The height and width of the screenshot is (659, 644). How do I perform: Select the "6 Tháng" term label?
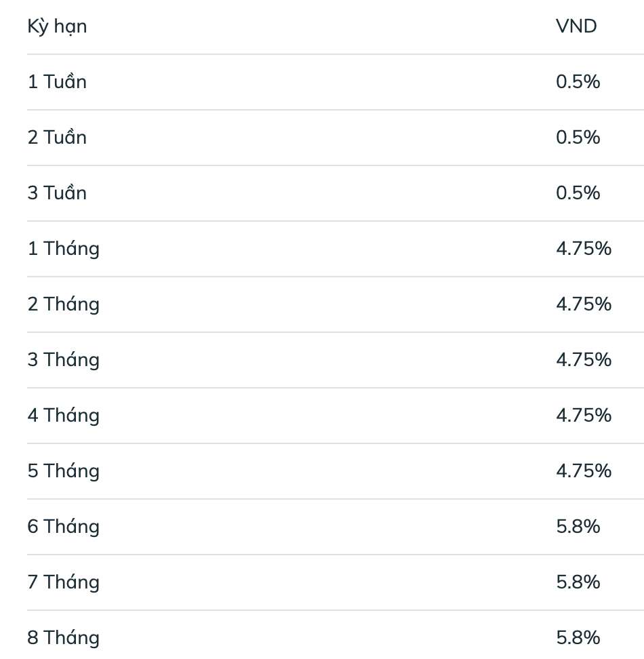coord(63,527)
